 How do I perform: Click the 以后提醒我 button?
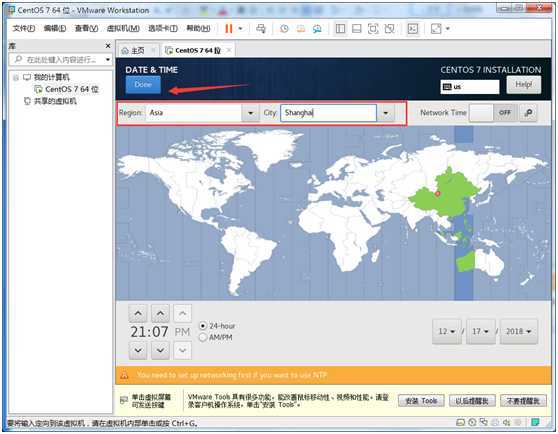tap(472, 401)
